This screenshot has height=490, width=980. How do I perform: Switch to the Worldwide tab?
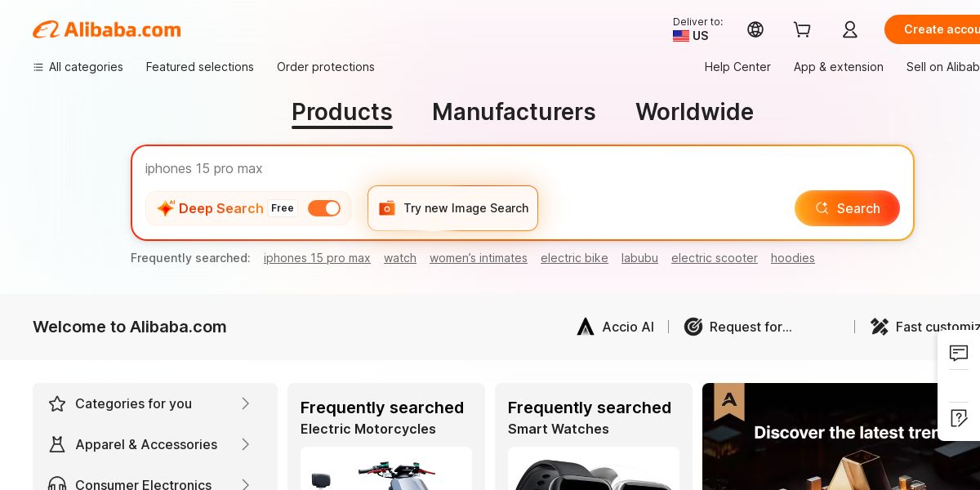(694, 112)
